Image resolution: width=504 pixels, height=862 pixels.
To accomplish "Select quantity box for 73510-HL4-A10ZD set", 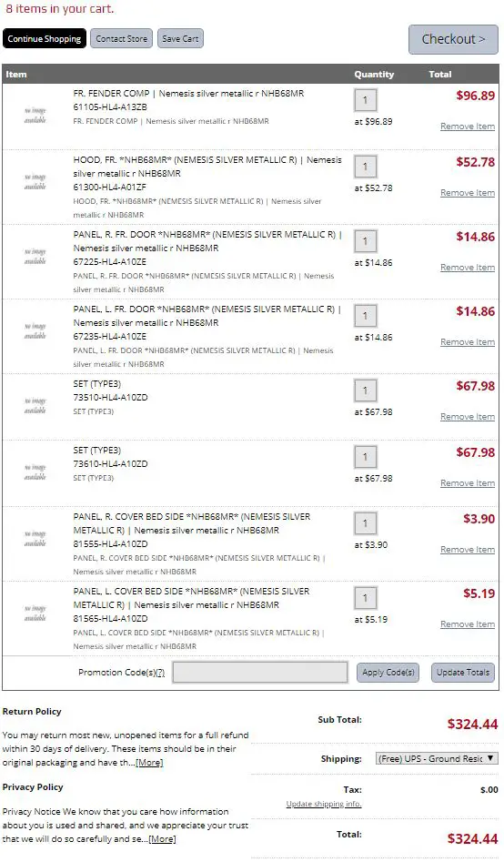I will coord(366,390).
